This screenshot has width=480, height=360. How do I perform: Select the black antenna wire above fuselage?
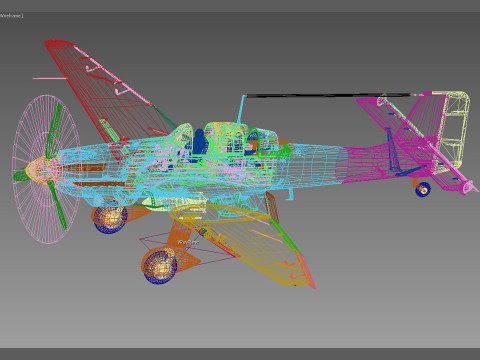pyautogui.click(x=328, y=95)
